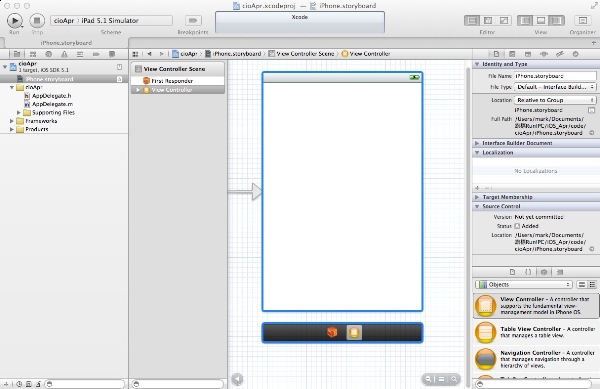Show the Symbol navigator
This screenshot has height=389, width=600.
tap(33, 54)
